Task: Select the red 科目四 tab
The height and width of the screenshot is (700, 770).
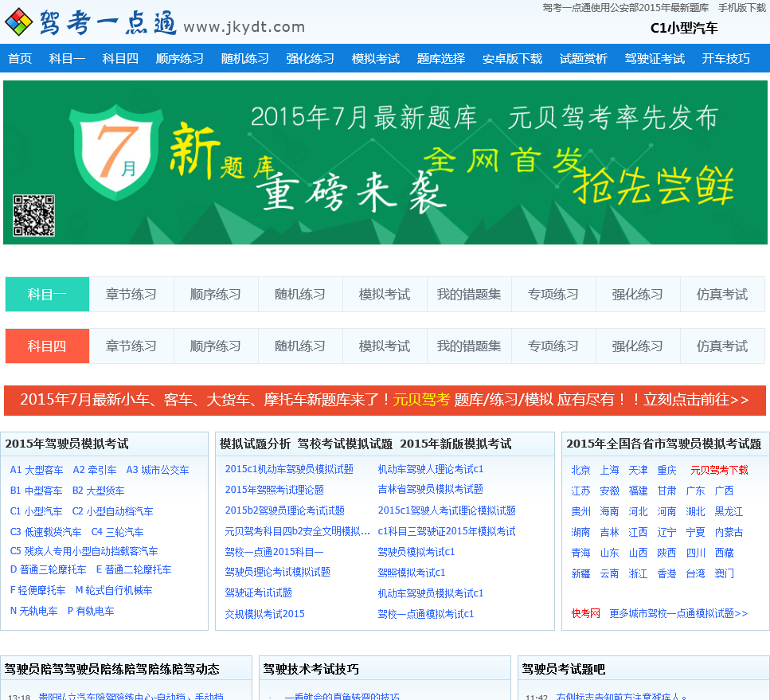Action: (x=47, y=346)
